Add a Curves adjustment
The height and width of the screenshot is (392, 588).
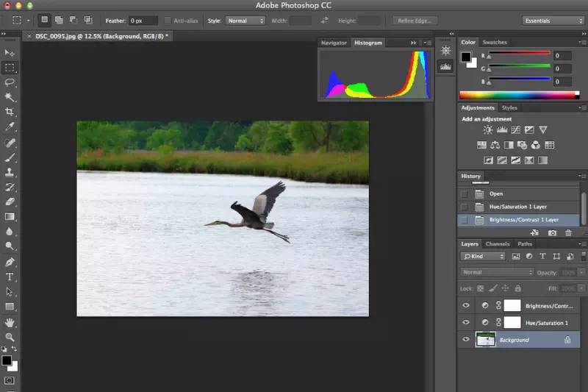tap(516, 129)
